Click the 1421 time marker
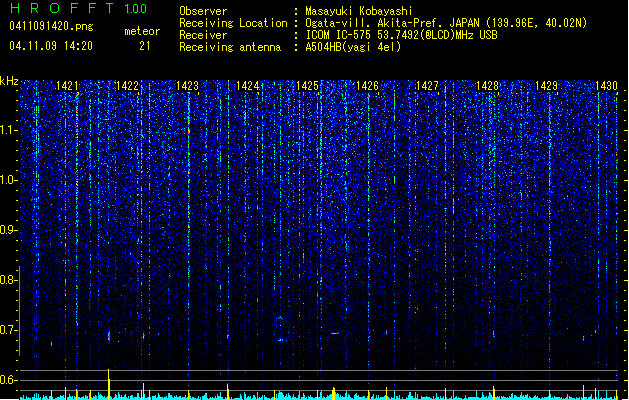Screen dimensions: 629x400 coord(67,86)
